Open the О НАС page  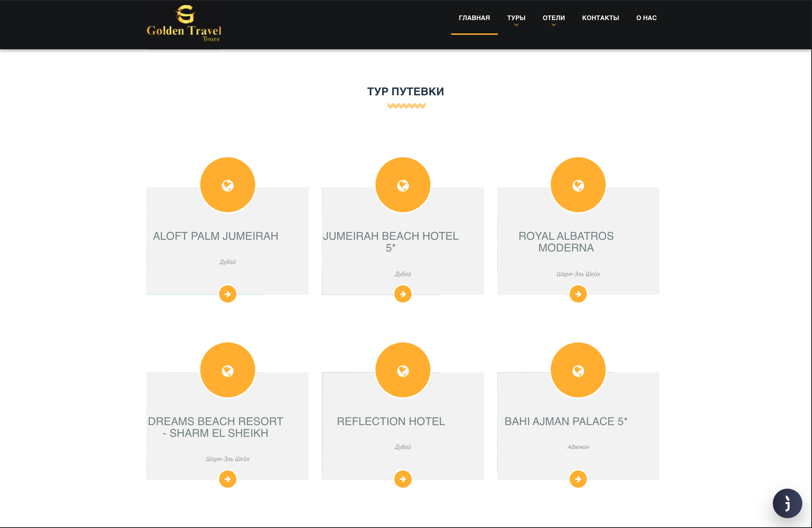(x=646, y=18)
